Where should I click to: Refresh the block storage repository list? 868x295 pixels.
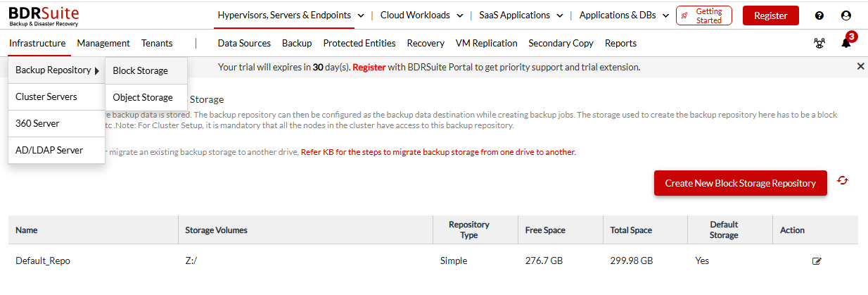coord(843,181)
